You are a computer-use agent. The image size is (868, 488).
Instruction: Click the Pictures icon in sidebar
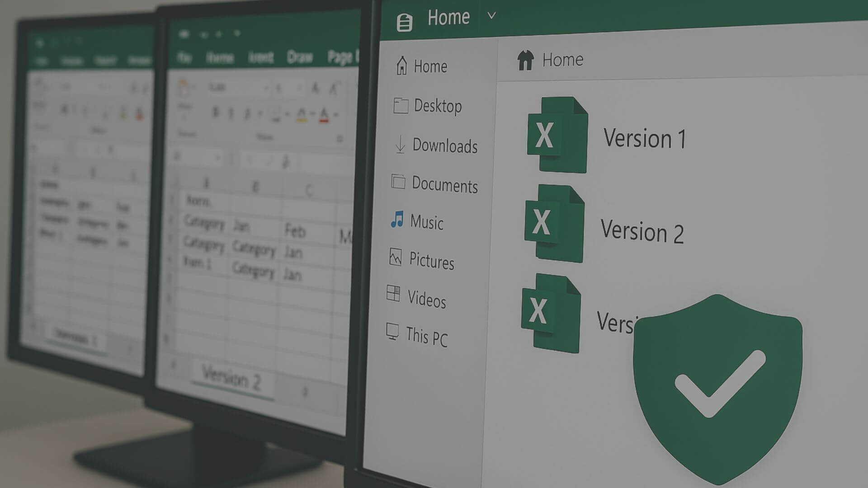[396, 258]
